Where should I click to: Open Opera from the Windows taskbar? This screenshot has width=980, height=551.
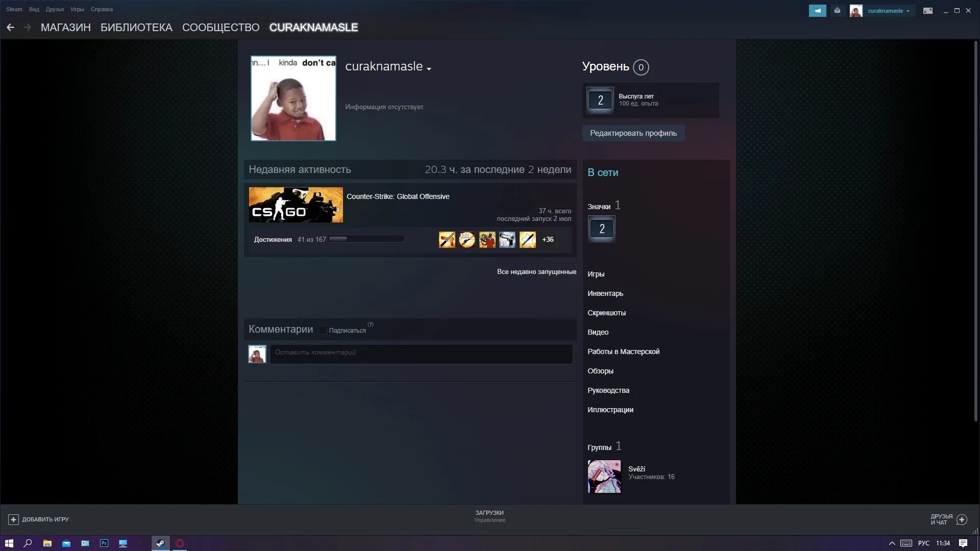pos(180,543)
